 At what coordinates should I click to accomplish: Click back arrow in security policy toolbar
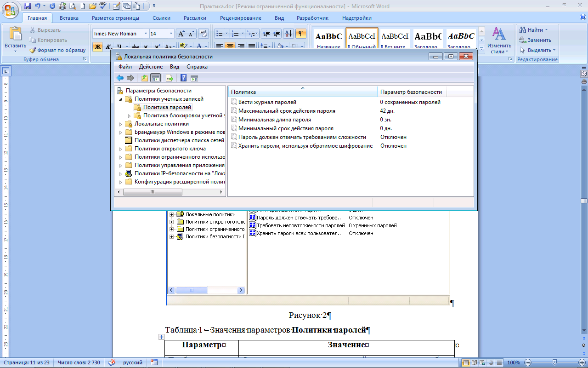(120, 78)
